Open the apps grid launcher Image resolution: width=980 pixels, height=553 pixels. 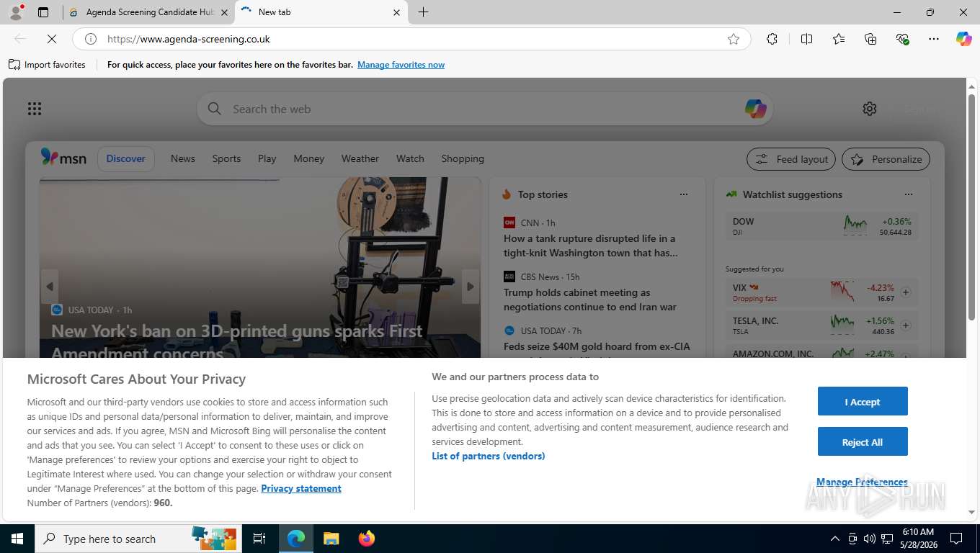(x=35, y=109)
